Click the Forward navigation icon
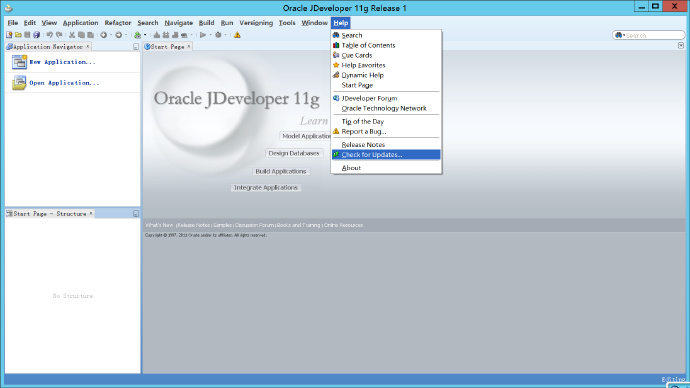Screen dimensions: 690x388 click(x=118, y=35)
